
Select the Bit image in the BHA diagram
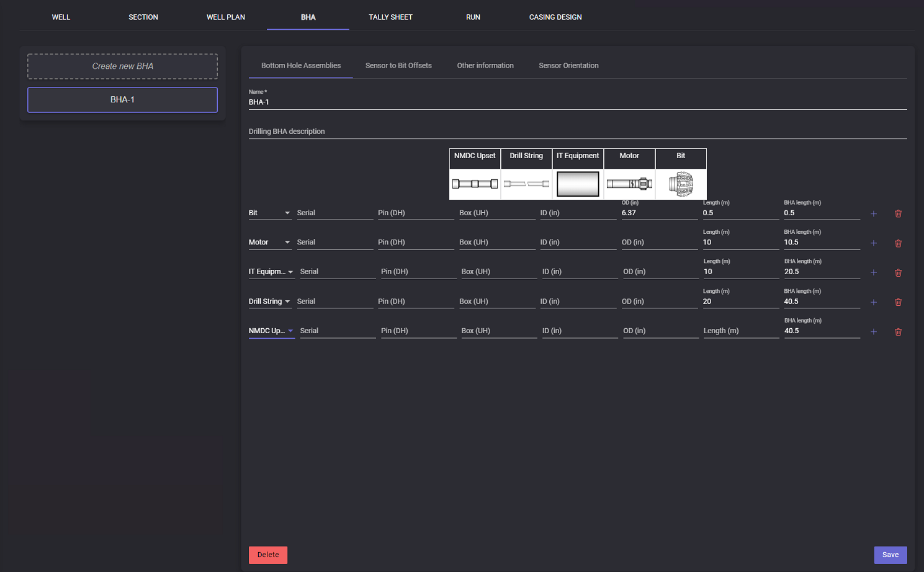[x=681, y=184]
